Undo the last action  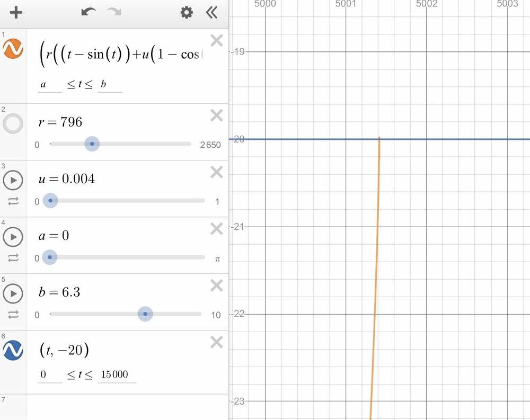click(x=88, y=13)
